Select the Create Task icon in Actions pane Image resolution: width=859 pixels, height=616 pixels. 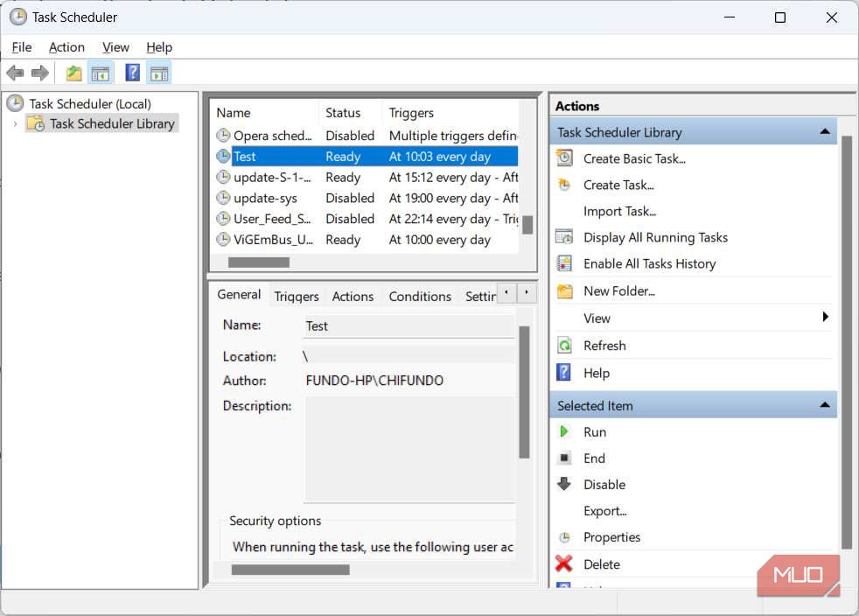[x=562, y=185]
